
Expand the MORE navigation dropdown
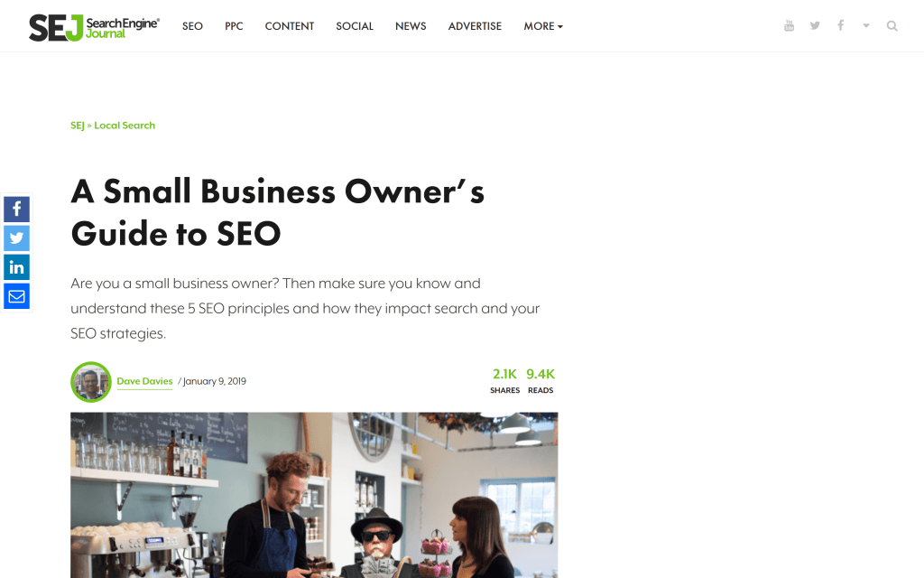(x=543, y=26)
